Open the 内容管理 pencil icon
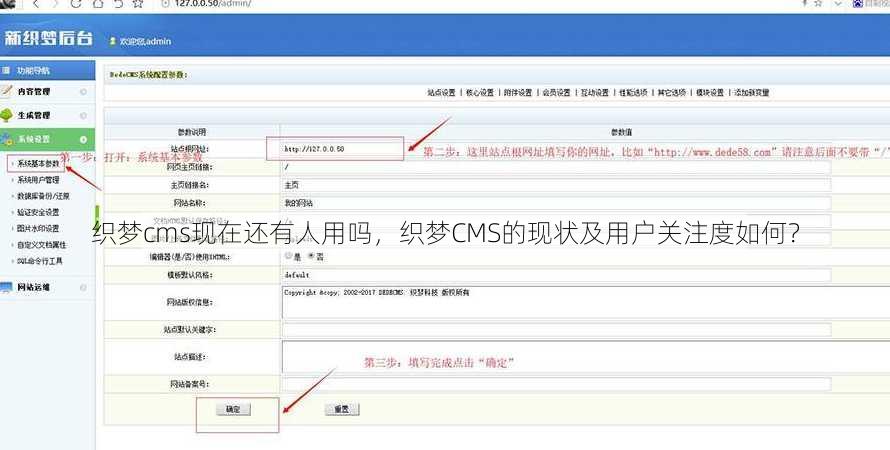This screenshot has height=450, width=890. coord(6,91)
